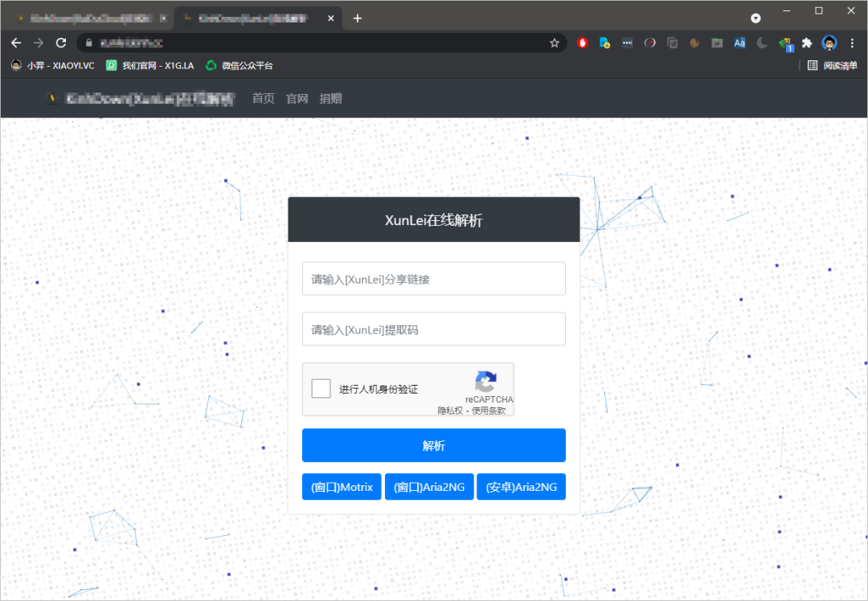
Task: Check the reCAPTCHA human verification box
Action: tap(321, 389)
